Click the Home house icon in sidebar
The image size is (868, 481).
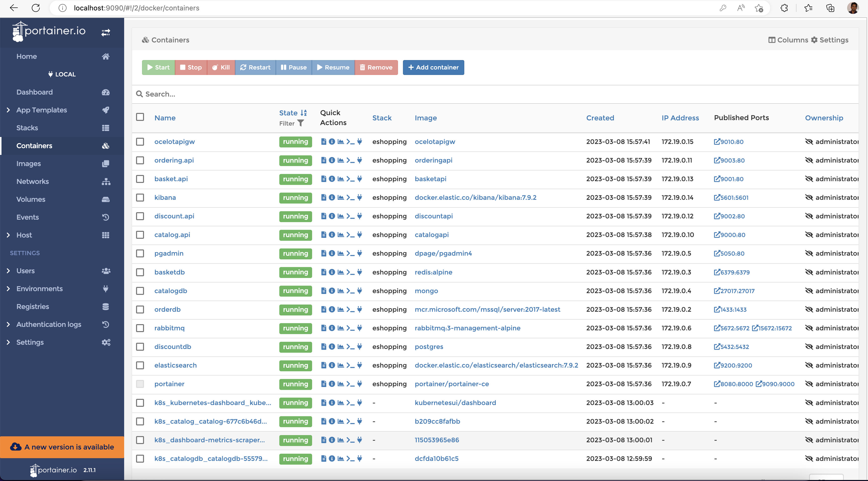[x=106, y=56]
